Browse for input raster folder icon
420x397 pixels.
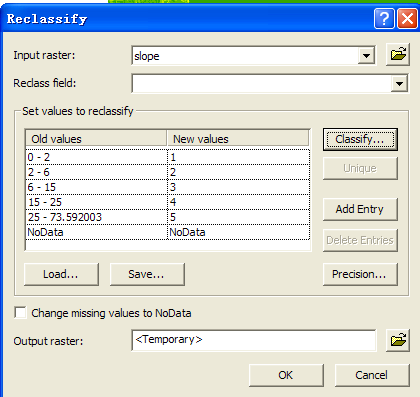pos(398,55)
